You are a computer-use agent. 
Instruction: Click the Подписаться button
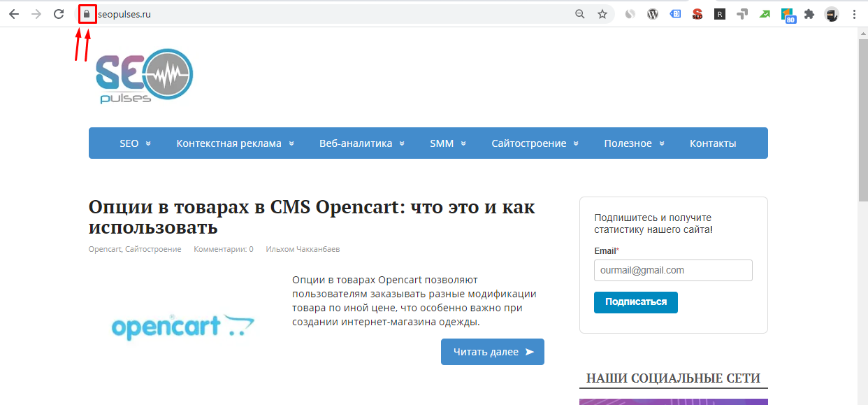click(636, 302)
